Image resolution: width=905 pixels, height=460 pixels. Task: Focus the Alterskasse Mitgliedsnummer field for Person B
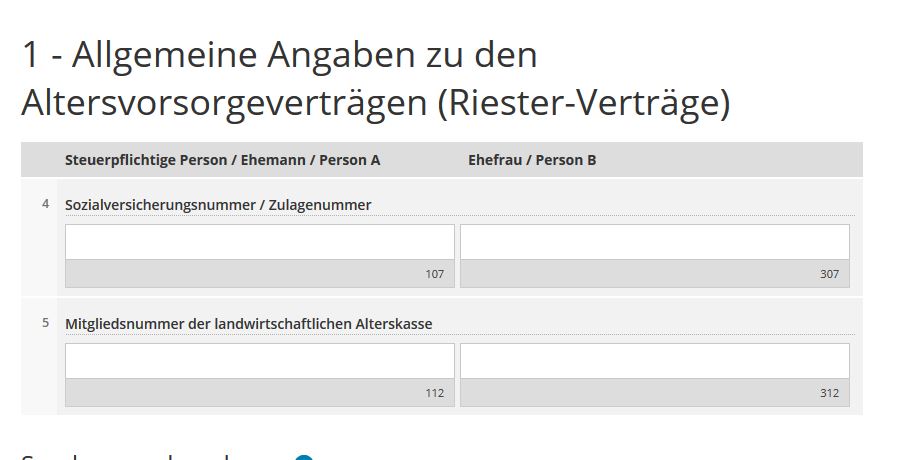[654, 361]
